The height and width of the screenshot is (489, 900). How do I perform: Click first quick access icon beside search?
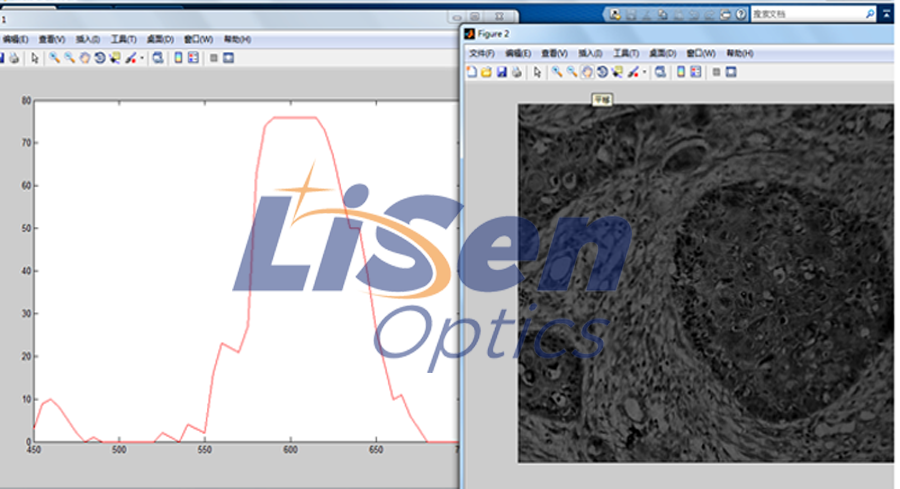point(615,14)
